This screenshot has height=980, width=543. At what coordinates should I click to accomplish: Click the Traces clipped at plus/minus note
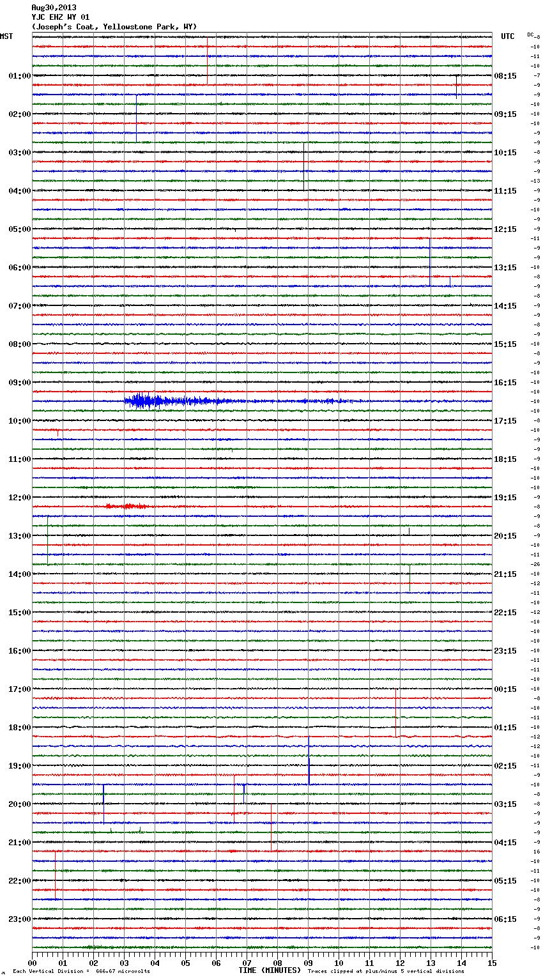(386, 972)
